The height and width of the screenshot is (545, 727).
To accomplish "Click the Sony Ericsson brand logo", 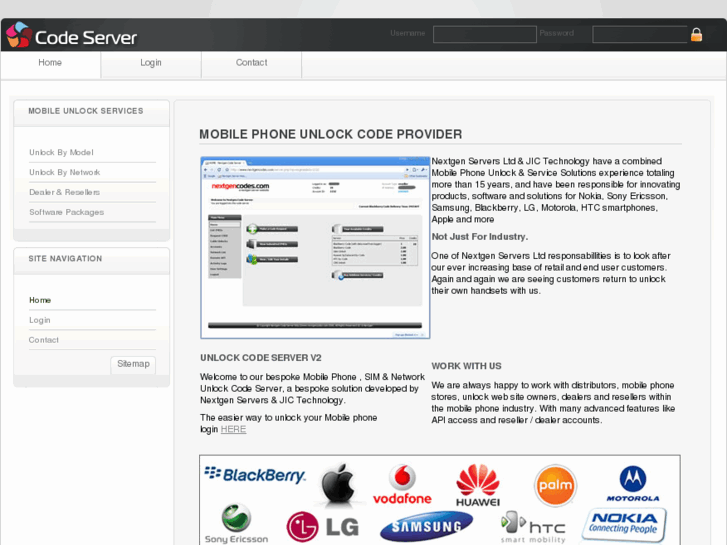I will pyautogui.click(x=236, y=524).
